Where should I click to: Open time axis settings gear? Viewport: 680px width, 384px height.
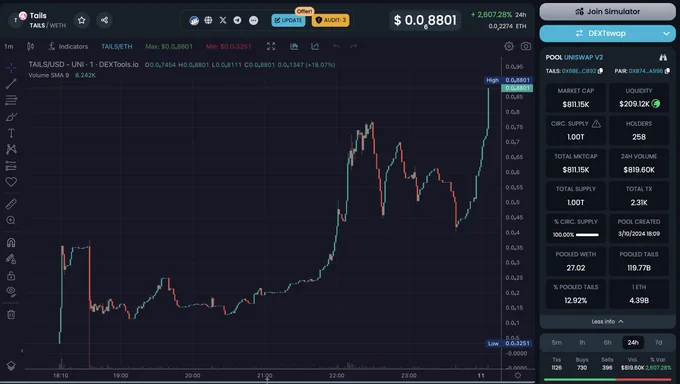(518, 375)
